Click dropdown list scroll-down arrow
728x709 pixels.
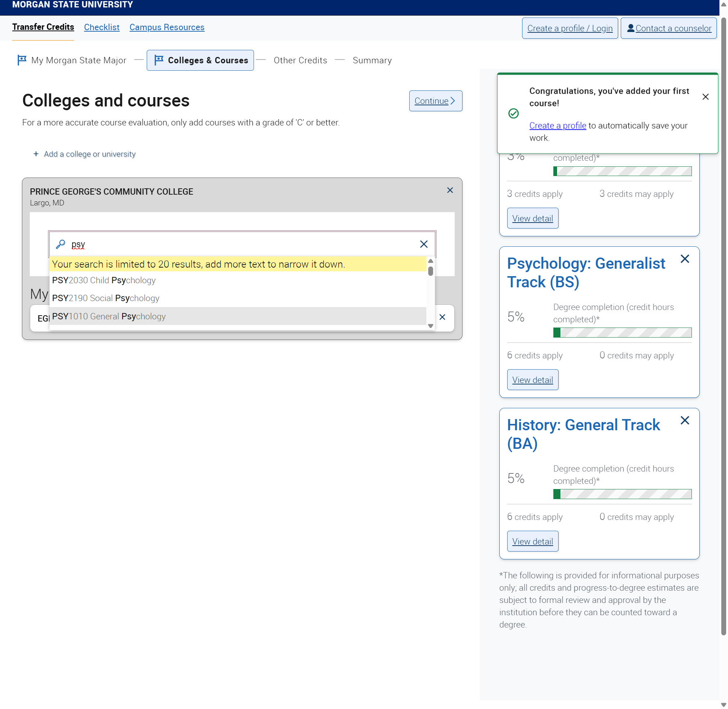430,326
